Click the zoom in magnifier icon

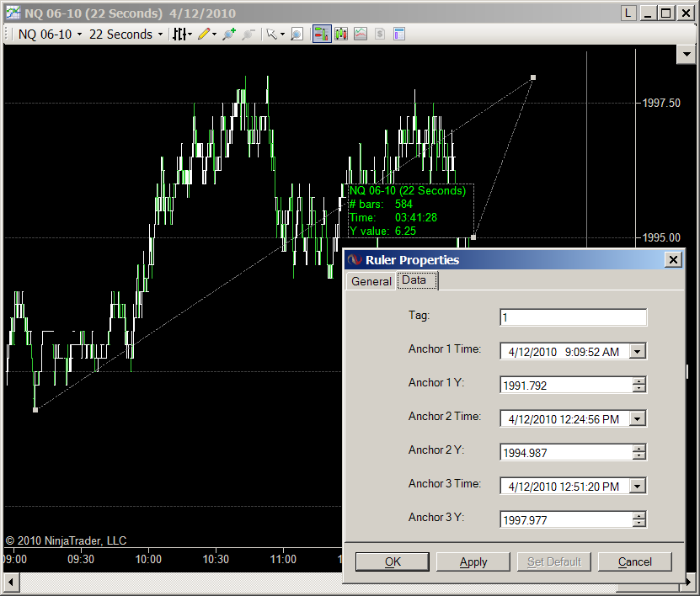[229, 34]
